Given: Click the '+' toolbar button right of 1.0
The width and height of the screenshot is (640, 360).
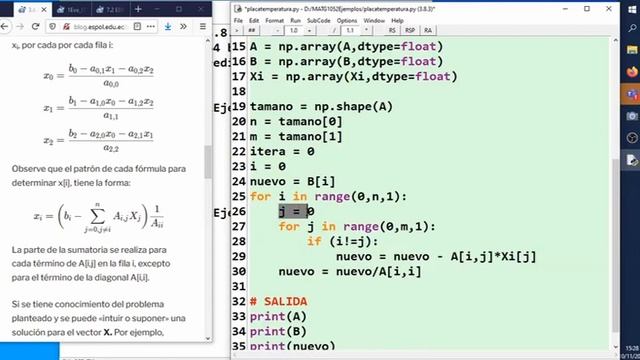Looking at the screenshot, I should (309, 30).
